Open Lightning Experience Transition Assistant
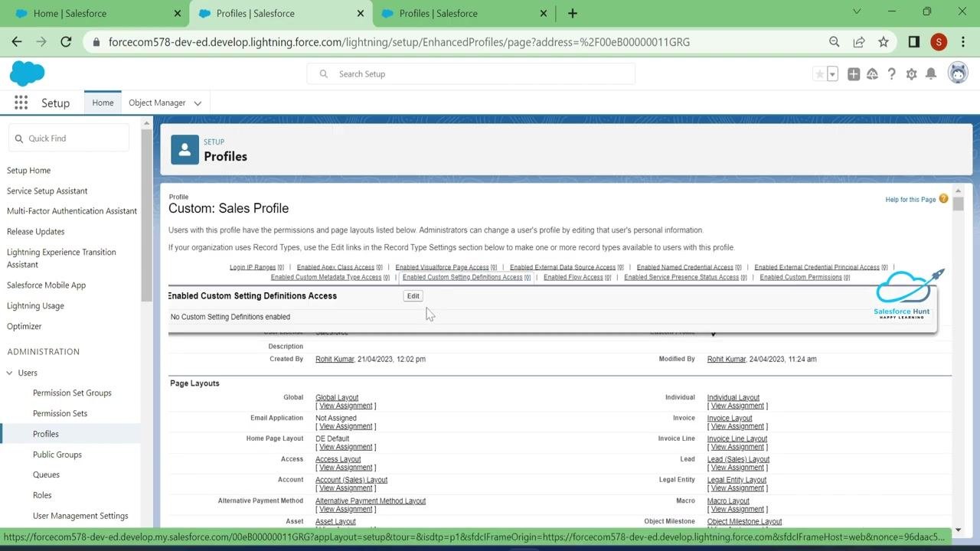The width and height of the screenshot is (980, 551). 61,258
